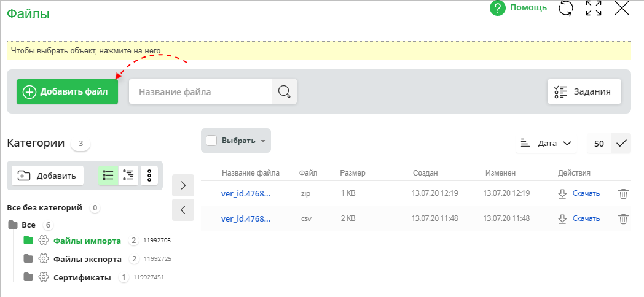Click the magnifier search icon
The height and width of the screenshot is (297, 644).
(x=284, y=91)
